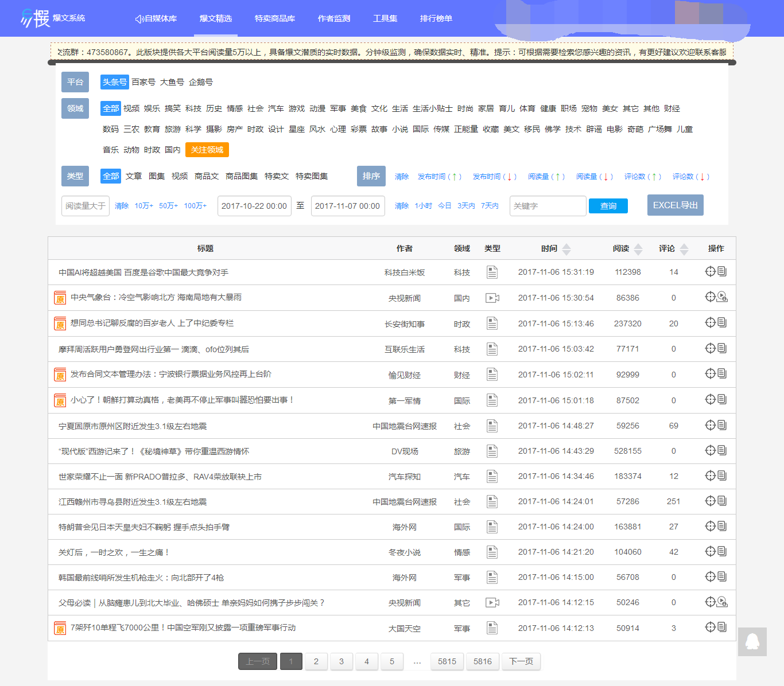The image size is (784, 686).
Task: Select the 视频 content type filter
Action: (180, 176)
